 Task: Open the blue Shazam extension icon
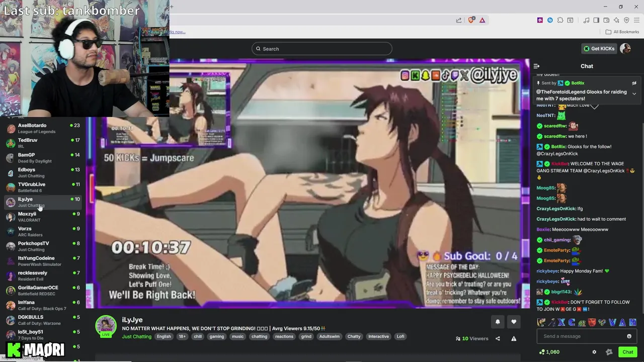pyautogui.click(x=550, y=20)
